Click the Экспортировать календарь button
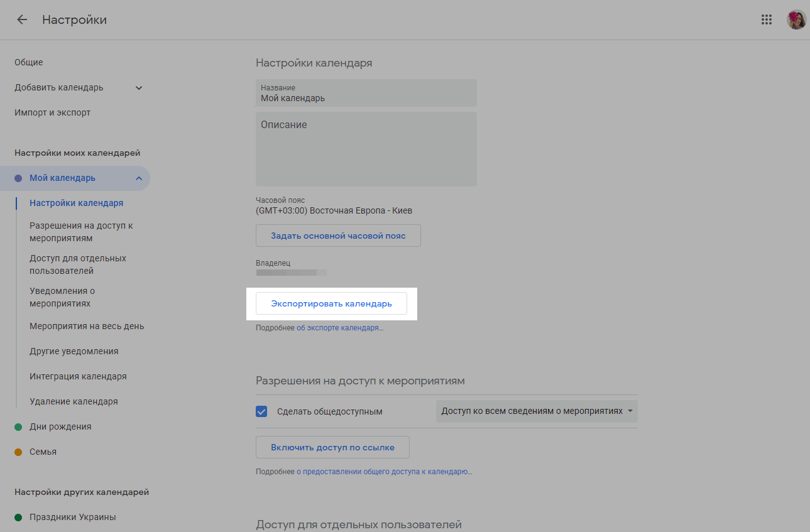The image size is (810, 532). coord(331,303)
